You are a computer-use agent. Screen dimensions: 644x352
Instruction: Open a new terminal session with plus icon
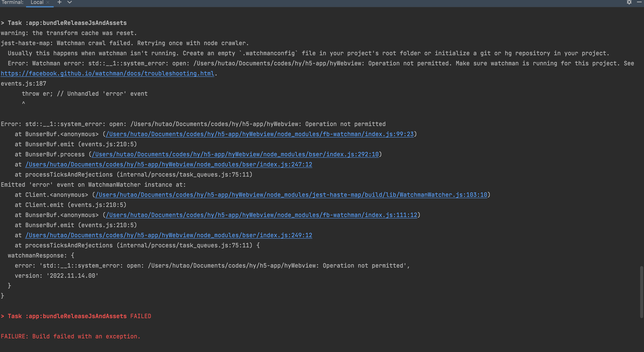tap(59, 2)
